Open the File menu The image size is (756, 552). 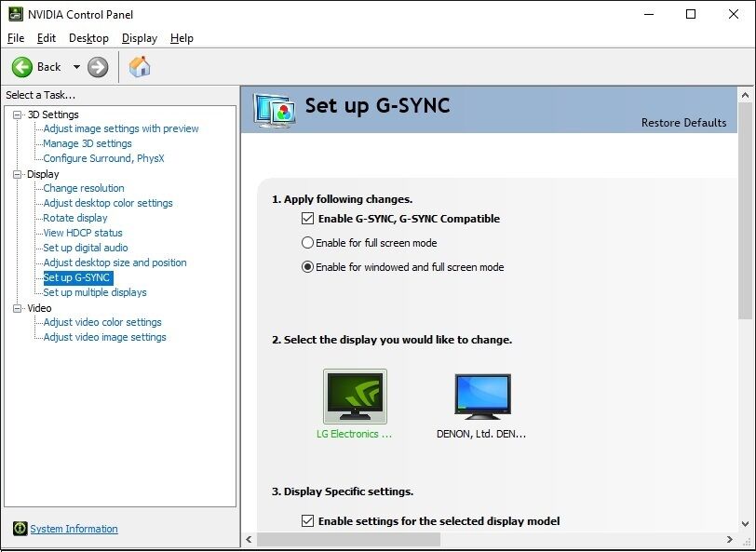tap(16, 38)
